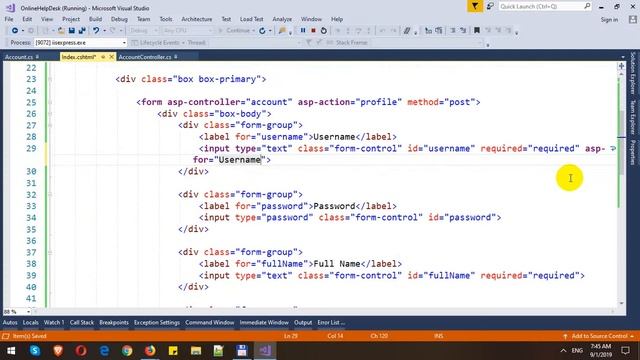Open the Exception Settings window tab
The height and width of the screenshot is (360, 640).
click(x=157, y=322)
